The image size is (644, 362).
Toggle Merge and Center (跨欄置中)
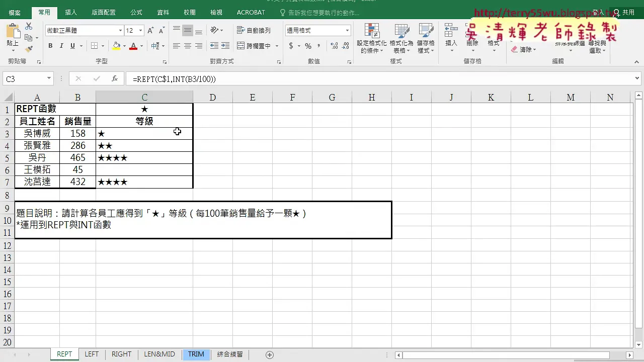tap(254, 46)
